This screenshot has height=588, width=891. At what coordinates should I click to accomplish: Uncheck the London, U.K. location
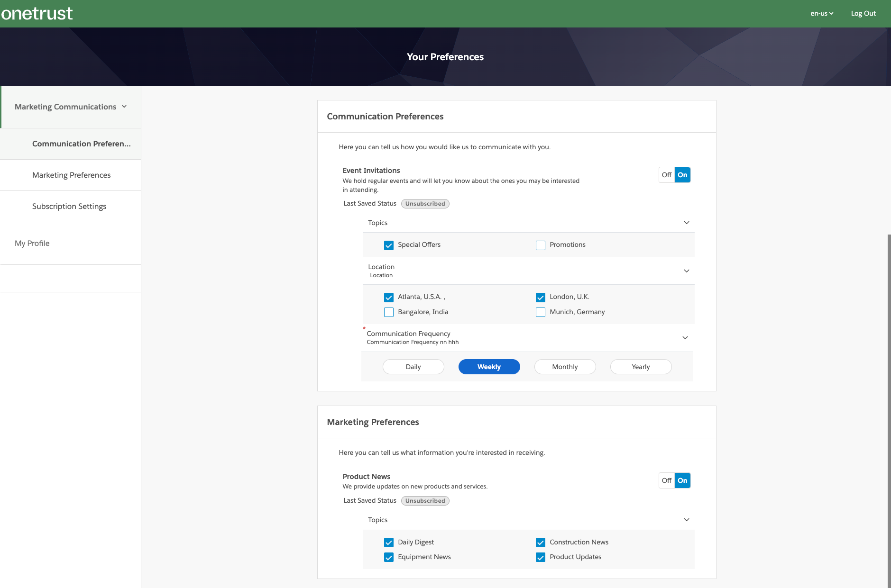click(x=541, y=297)
